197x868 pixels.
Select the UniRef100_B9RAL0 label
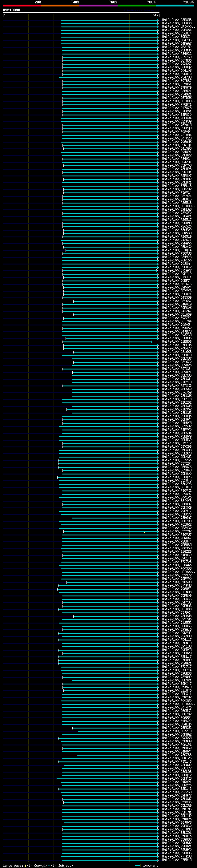click(177, 74)
